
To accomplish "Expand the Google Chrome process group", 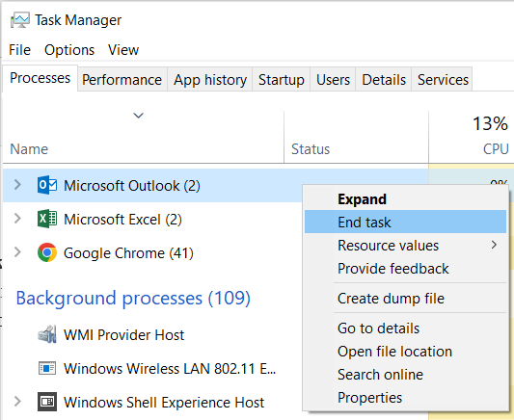I will (17, 252).
